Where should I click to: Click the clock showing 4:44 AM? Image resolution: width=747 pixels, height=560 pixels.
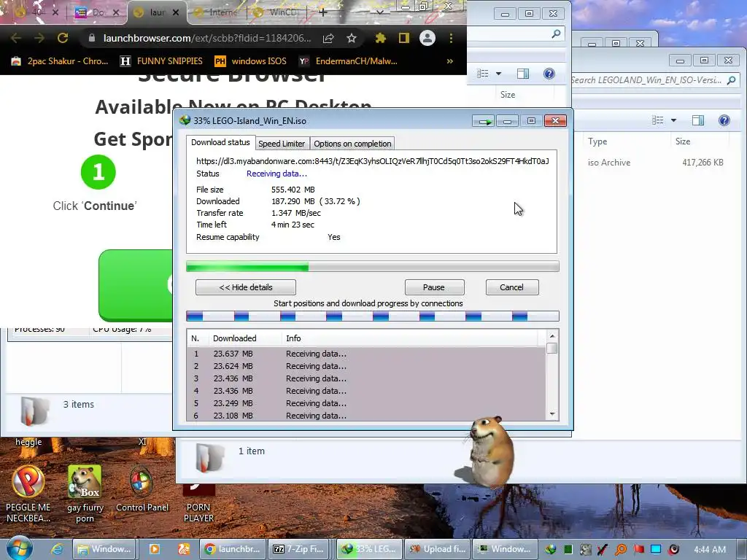[x=710, y=550]
